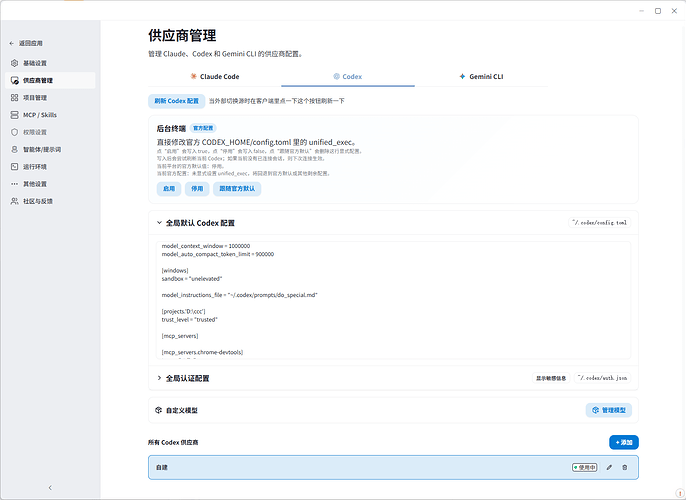Viewport: 686px width, 500px height.
Task: Click the Gemini CLI sparkle icon
Action: point(462,76)
